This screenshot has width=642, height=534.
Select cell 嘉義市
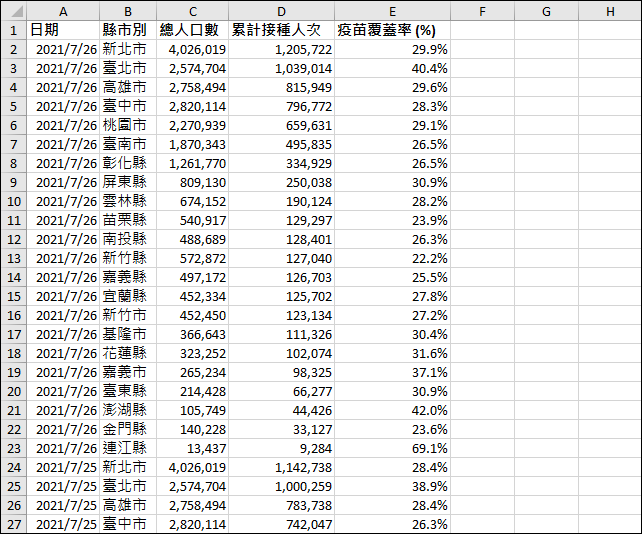[128, 372]
